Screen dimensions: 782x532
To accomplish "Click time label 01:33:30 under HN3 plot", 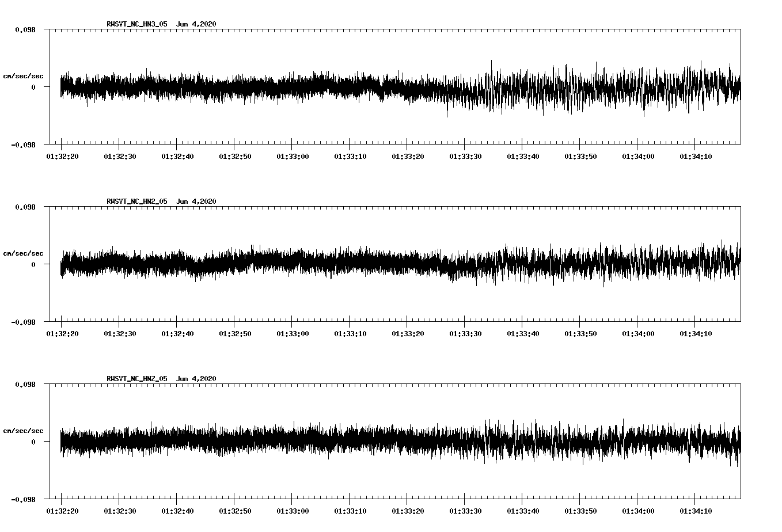I will 465,157.
